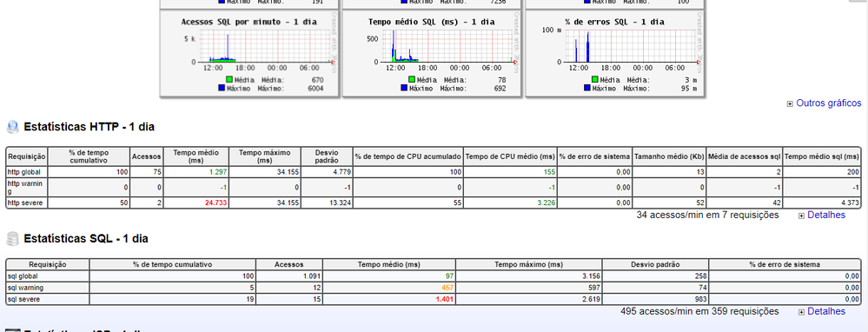The width and height of the screenshot is (868, 332).
Task: Click the orange 457 average time value
Action: (x=447, y=288)
